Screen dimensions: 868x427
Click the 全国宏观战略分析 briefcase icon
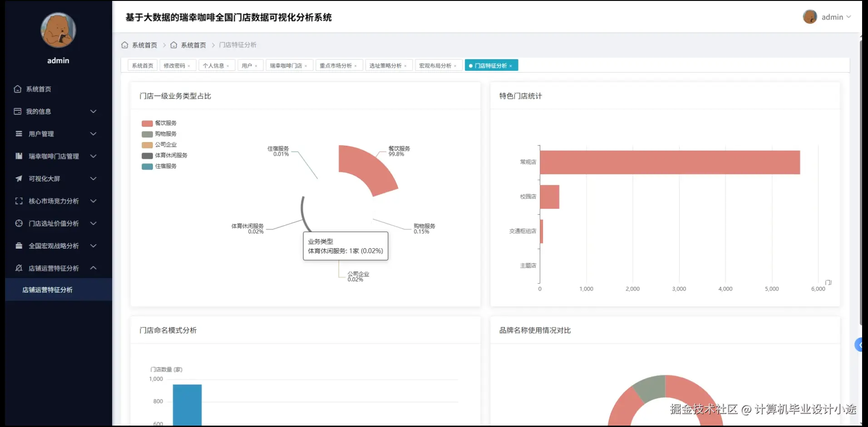tap(19, 245)
